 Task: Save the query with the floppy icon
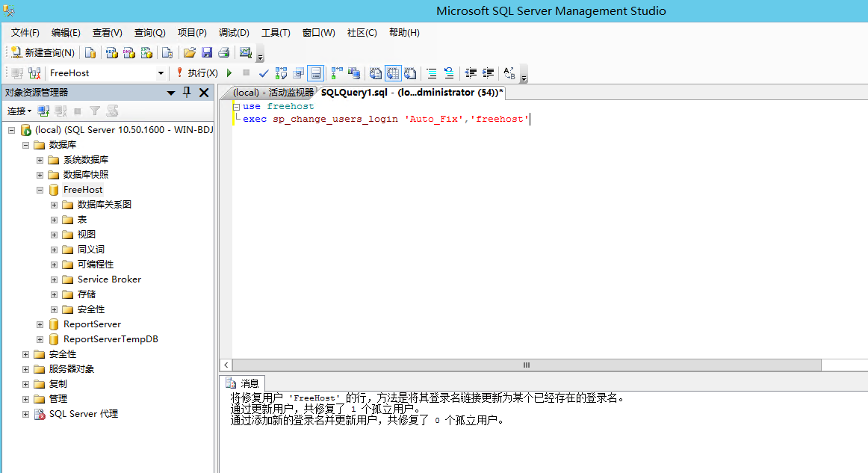tap(207, 52)
